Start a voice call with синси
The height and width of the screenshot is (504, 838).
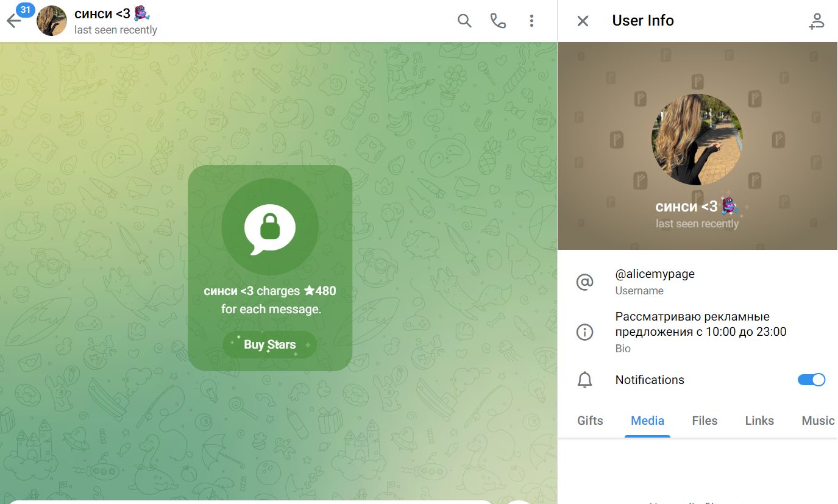498,21
